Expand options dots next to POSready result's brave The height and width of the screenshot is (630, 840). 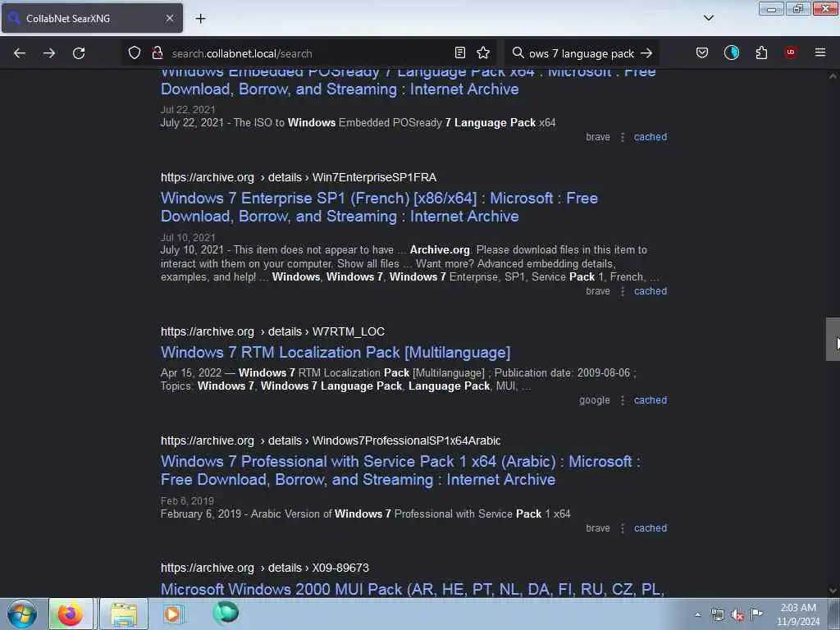click(x=623, y=137)
